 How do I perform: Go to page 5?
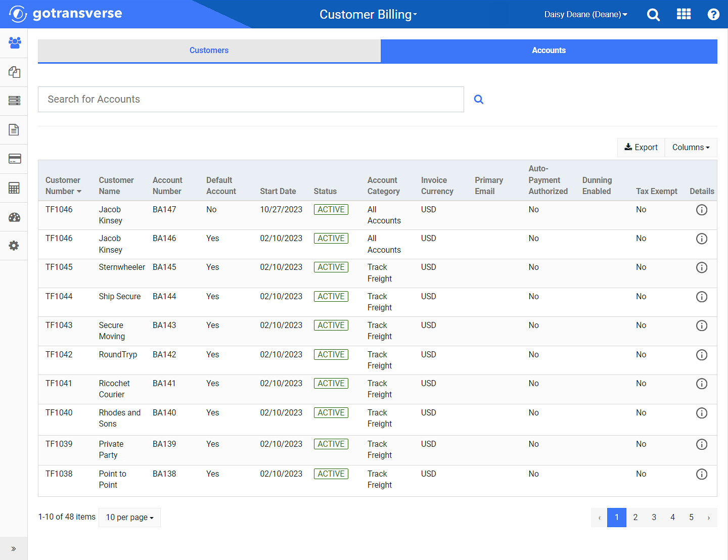coord(691,518)
